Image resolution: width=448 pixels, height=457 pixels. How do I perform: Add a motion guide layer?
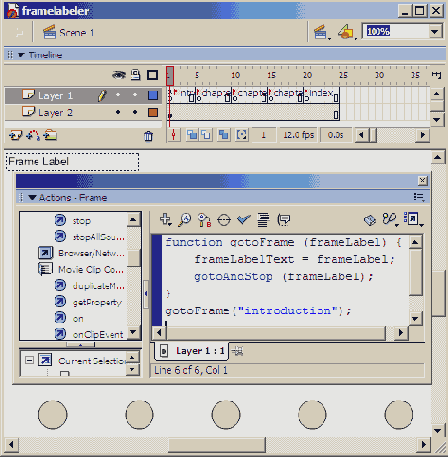[x=33, y=135]
